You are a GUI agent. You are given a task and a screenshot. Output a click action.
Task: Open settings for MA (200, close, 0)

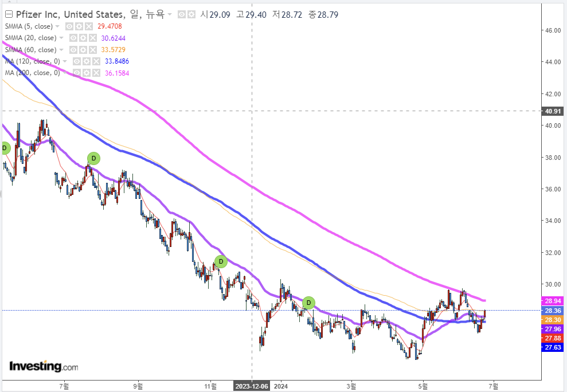pos(87,73)
